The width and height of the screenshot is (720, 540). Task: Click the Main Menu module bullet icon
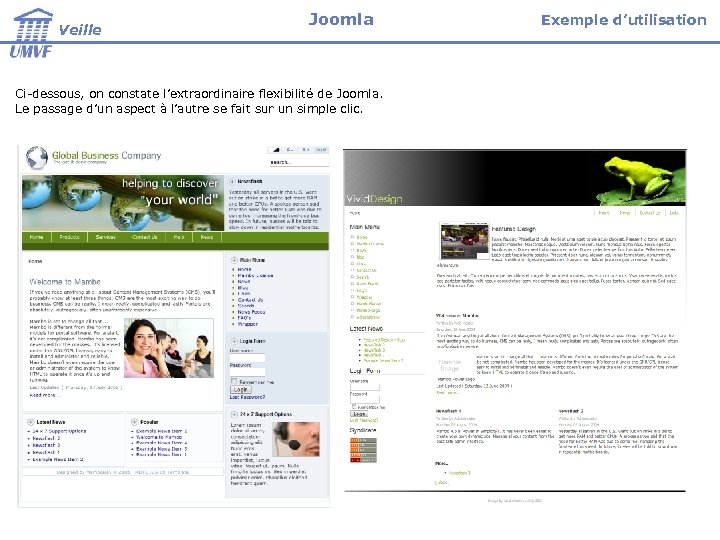click(x=234, y=260)
